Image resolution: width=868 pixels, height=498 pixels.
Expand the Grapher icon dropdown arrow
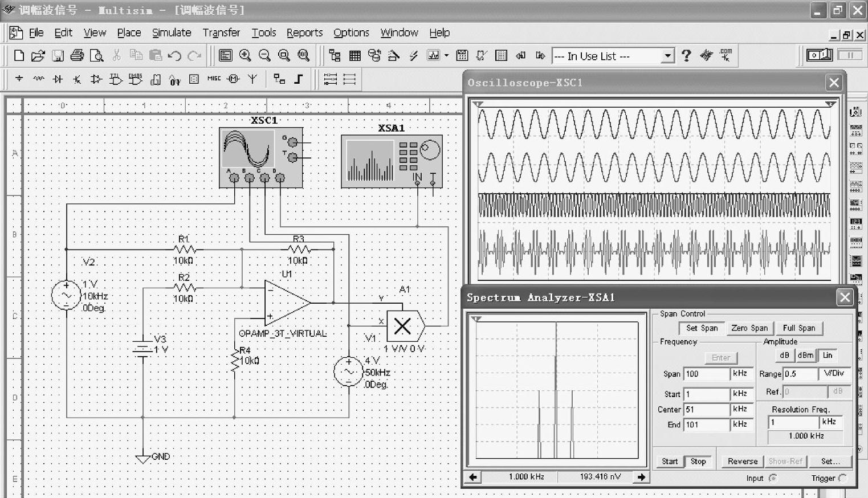pyautogui.click(x=446, y=55)
